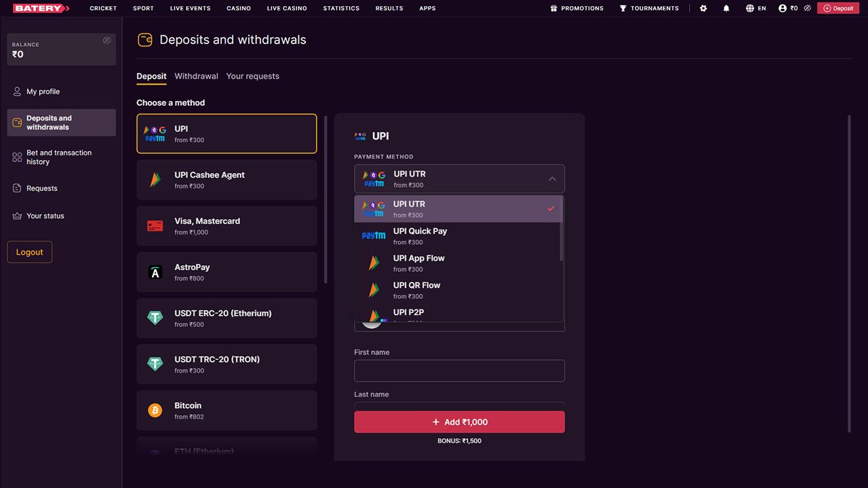Open the Cricket menu
Viewport: 868px width, 488px height.
point(103,8)
